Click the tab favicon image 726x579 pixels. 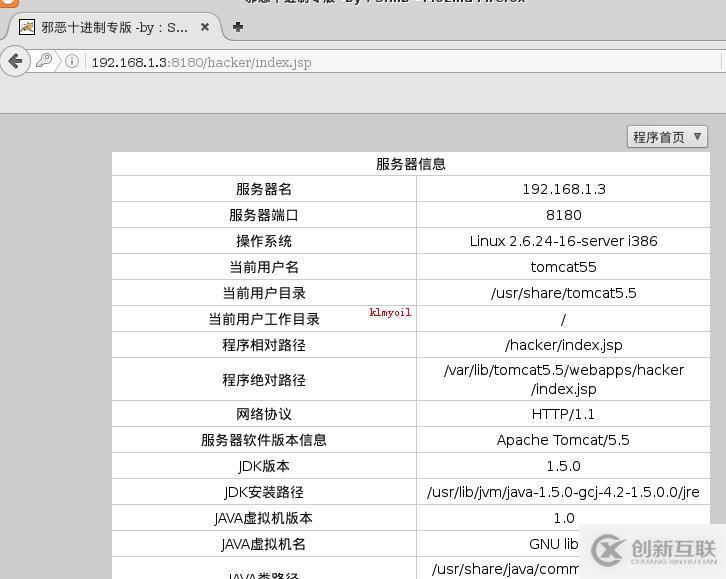tap(27, 27)
